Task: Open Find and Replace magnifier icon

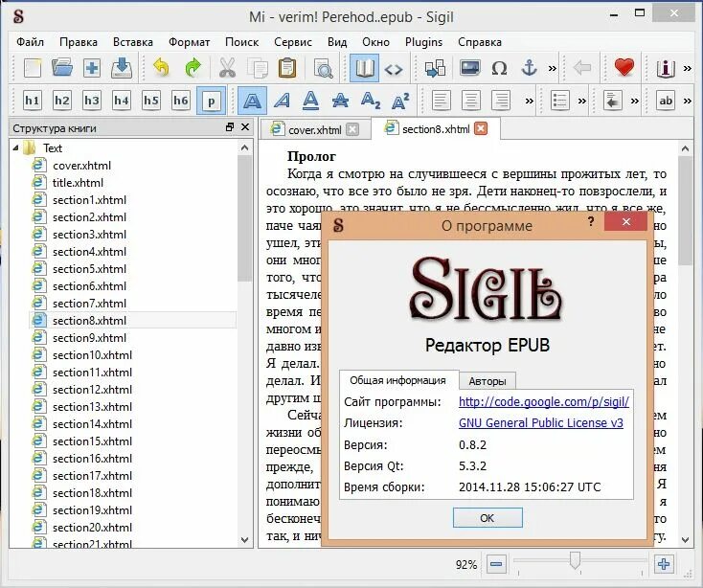Action: tap(323, 68)
